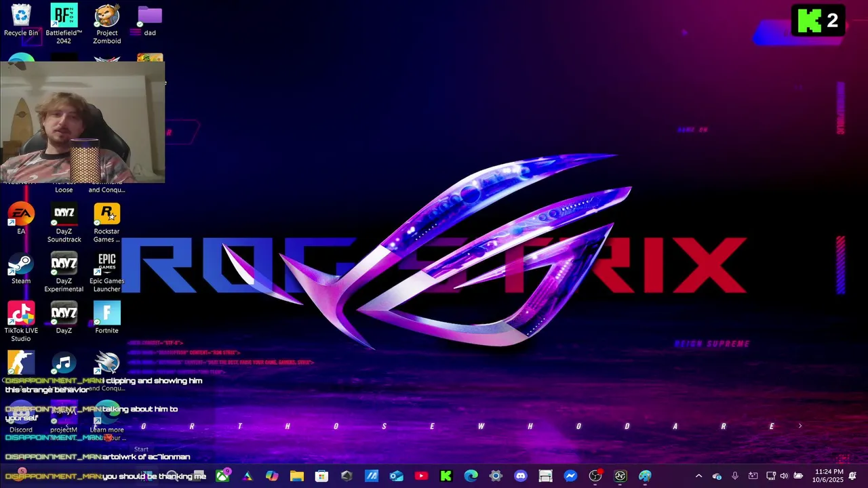
Task: Show hidden system tray icons chevron
Action: click(x=698, y=476)
